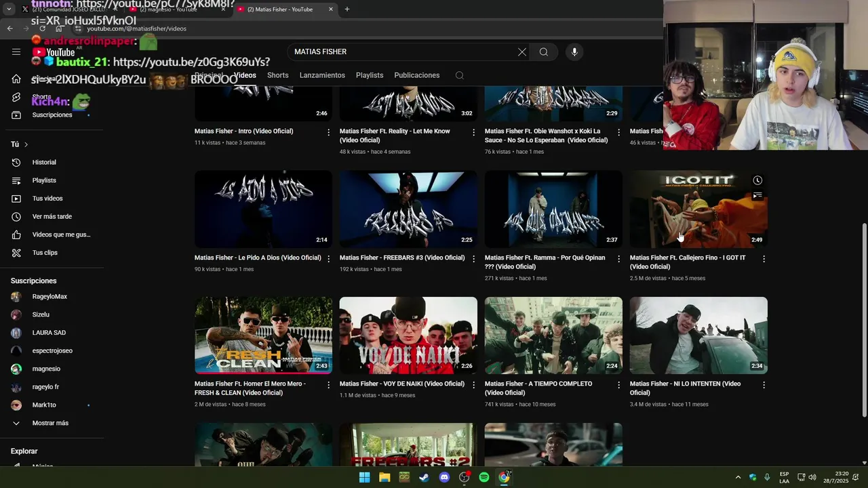This screenshot has width=868, height=488.
Task: Click the watch-later clock on I GOT IT thumbnail
Action: click(757, 180)
